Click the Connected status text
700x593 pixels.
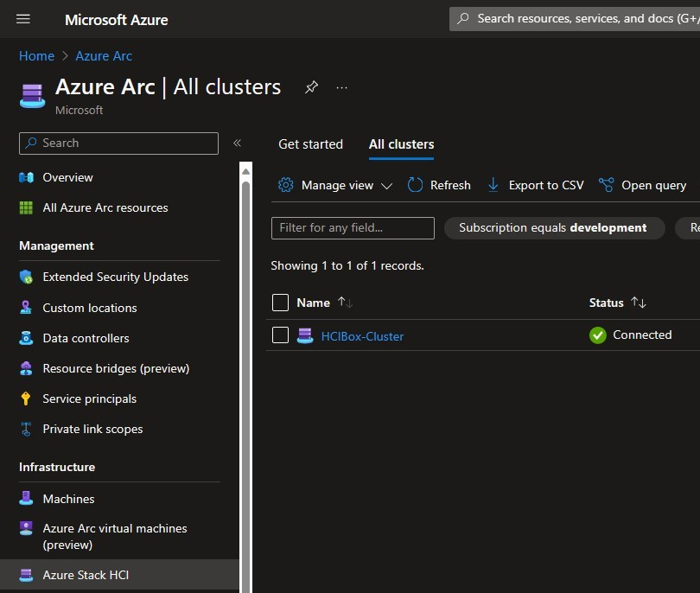642,335
